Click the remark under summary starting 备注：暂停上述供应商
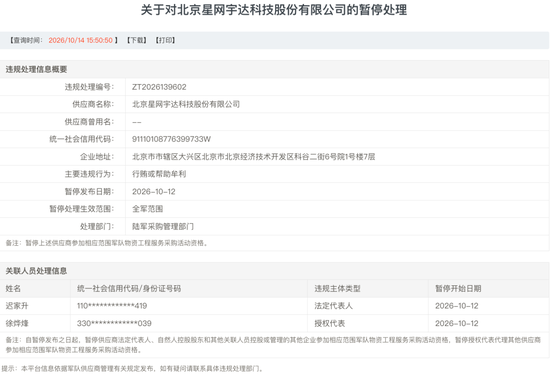Image resolution: width=550 pixels, height=376 pixels. 107,243
